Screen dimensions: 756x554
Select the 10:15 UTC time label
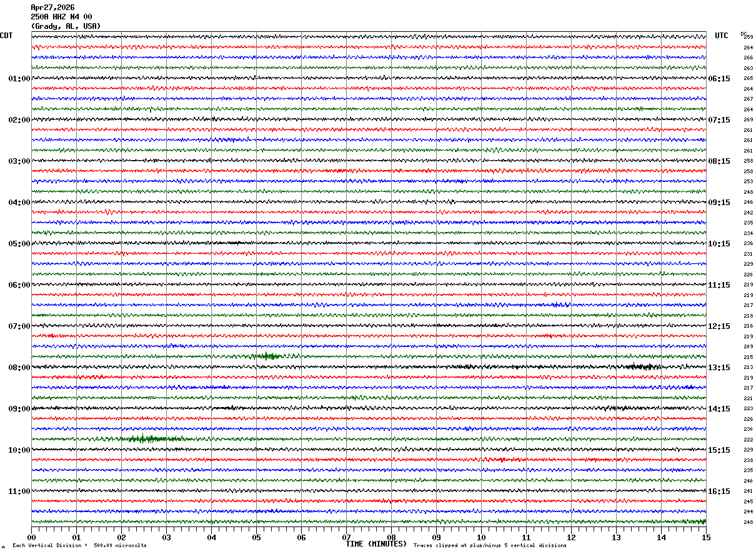719,244
